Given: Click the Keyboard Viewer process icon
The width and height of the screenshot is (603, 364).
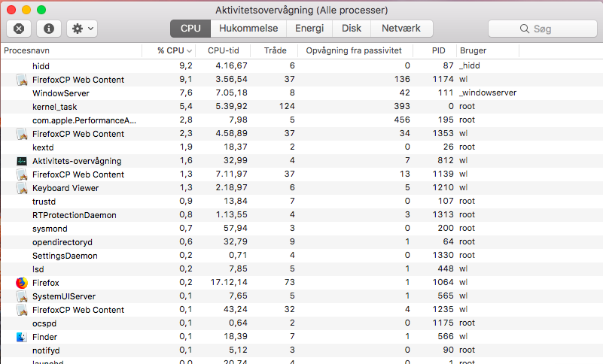Looking at the screenshot, I should [x=22, y=188].
